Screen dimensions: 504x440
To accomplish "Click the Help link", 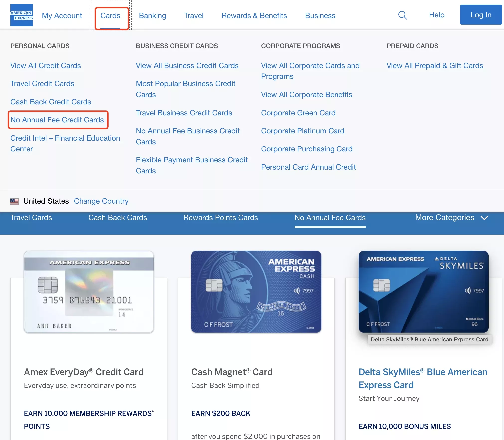I will pos(437,15).
